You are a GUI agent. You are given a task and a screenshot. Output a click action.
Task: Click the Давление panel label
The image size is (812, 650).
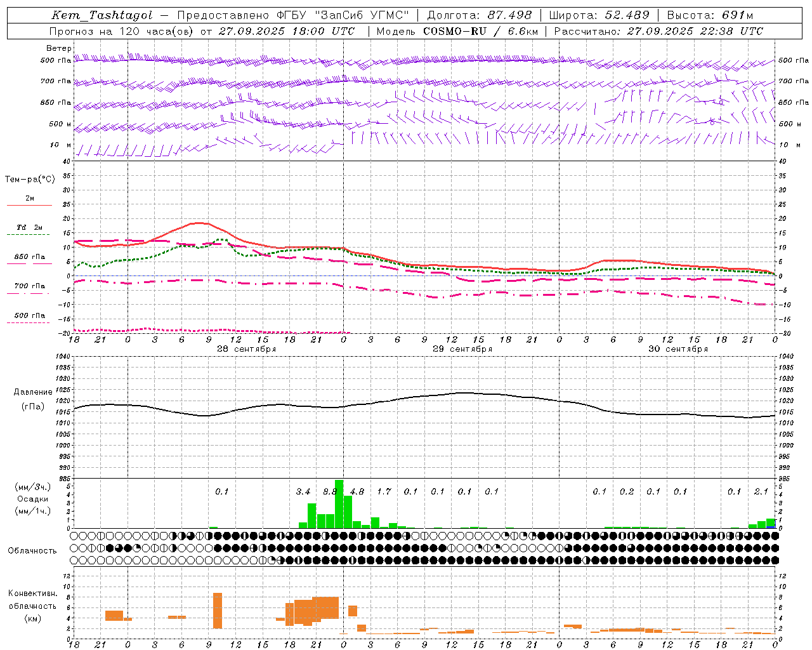pos(33,392)
